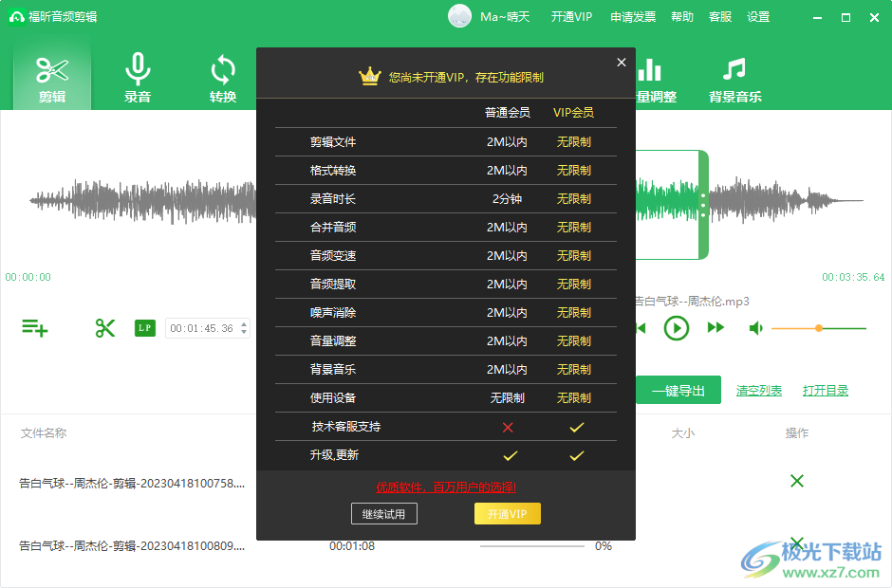Click the 升级,更新 row label

coord(334,455)
